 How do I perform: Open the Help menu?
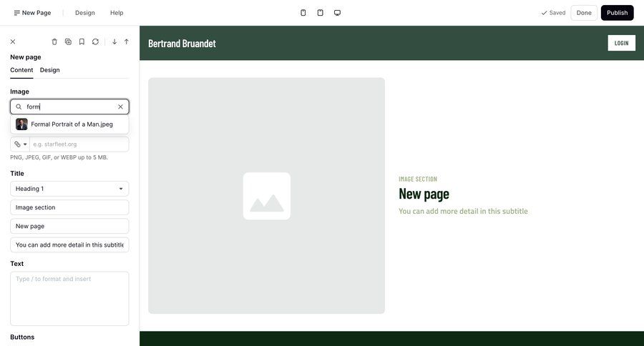[117, 13]
